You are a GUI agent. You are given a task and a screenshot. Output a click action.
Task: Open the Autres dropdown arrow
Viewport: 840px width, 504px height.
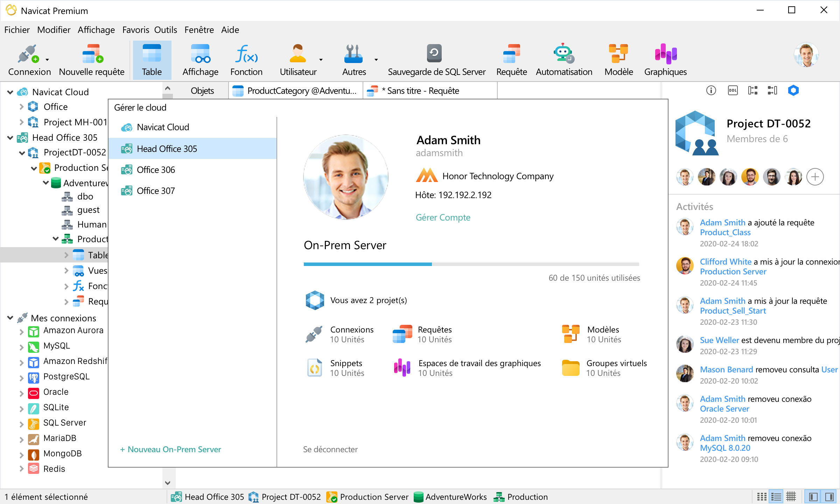coord(376,60)
